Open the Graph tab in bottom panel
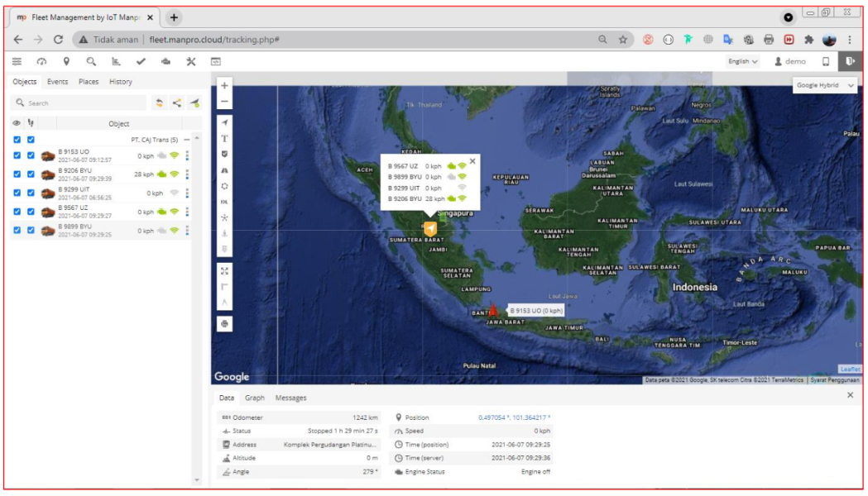Image resolution: width=868 pixels, height=496 pixels. coord(254,398)
